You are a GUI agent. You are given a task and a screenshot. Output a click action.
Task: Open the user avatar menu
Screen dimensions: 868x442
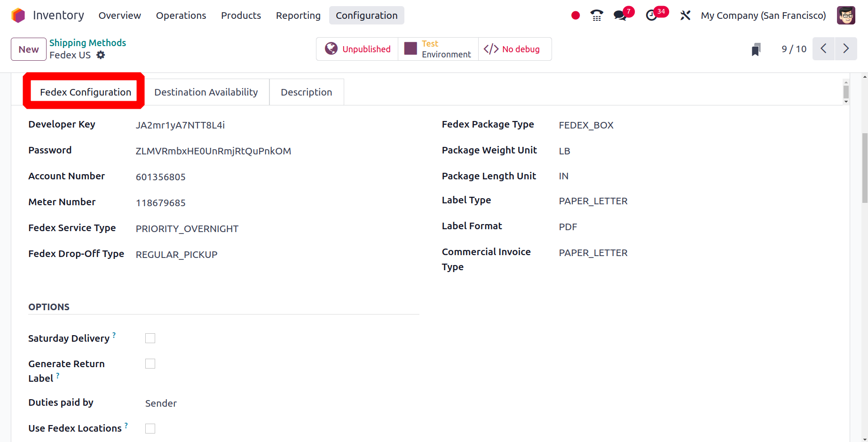846,16
